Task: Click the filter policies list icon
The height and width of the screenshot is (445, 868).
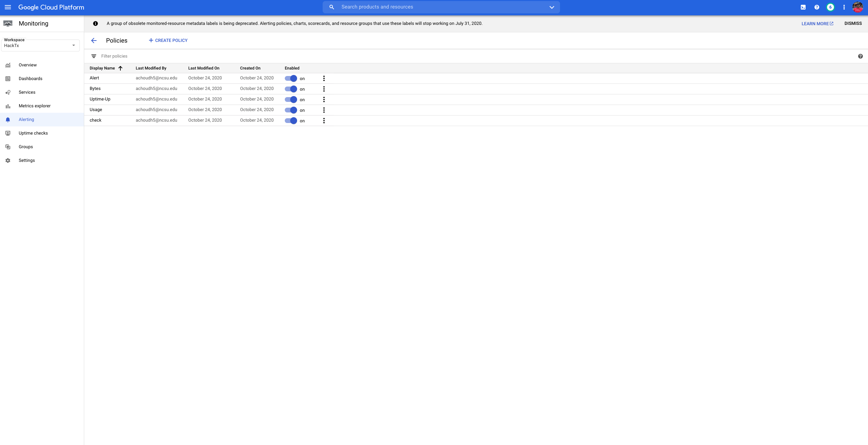Action: pyautogui.click(x=94, y=56)
